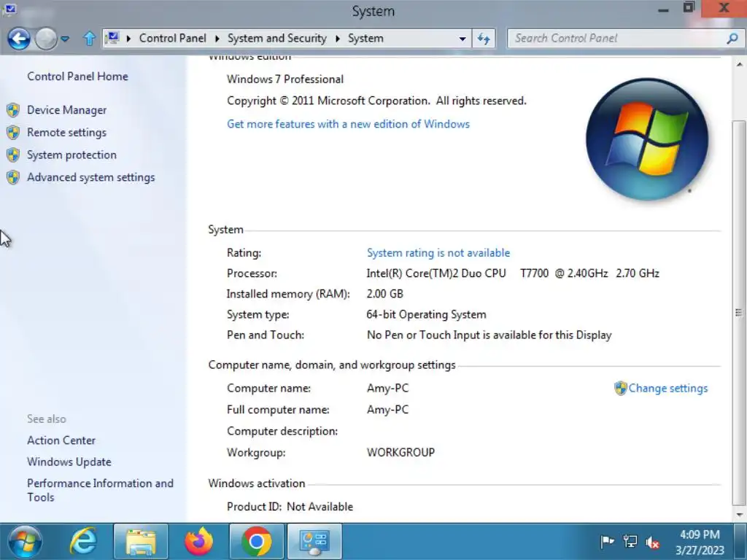
Task: Click the 2.00 GB memory value
Action: tap(385, 294)
